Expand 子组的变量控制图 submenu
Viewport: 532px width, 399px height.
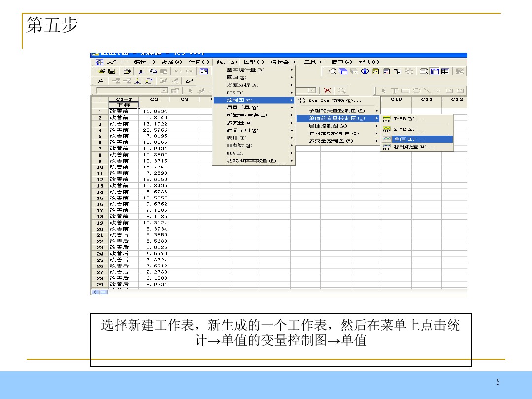(x=340, y=111)
